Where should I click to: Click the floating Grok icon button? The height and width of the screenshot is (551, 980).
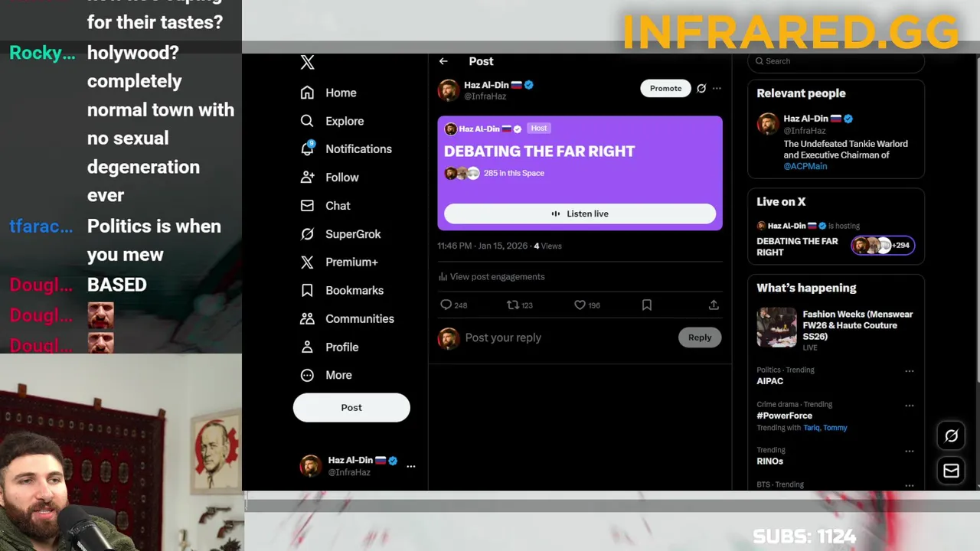click(951, 436)
